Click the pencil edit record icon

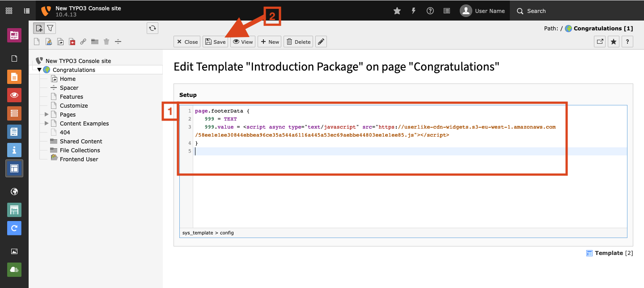321,42
